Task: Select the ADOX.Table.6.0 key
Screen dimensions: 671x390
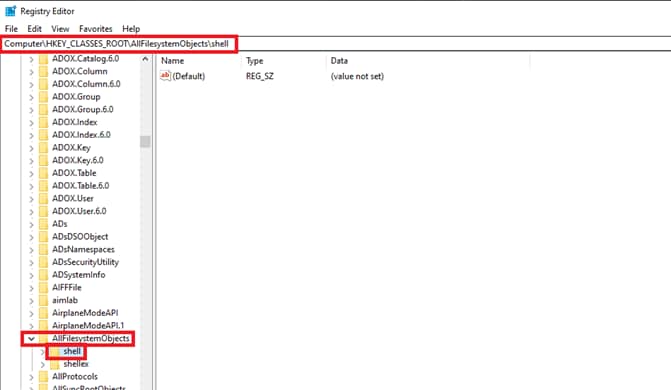Action: click(x=80, y=186)
